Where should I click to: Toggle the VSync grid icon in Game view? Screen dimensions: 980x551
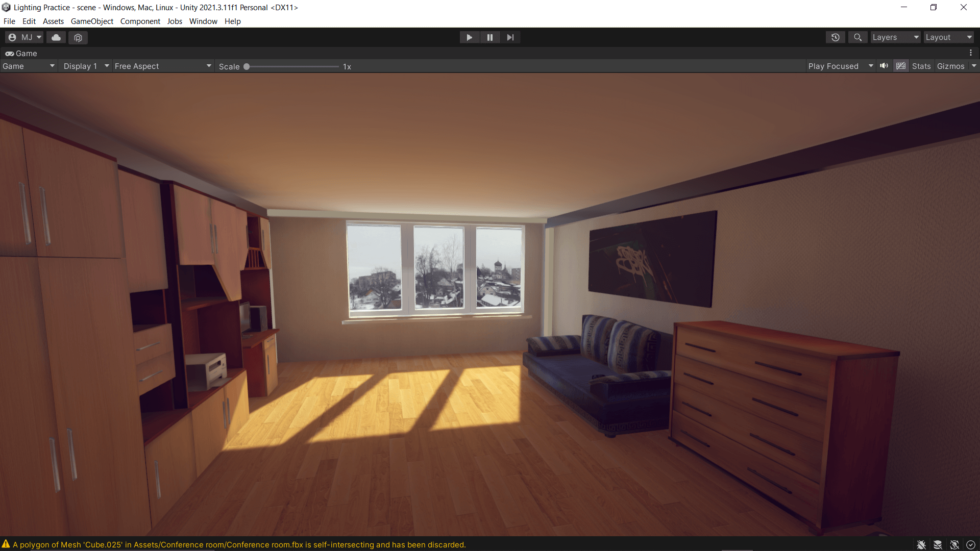click(x=901, y=66)
